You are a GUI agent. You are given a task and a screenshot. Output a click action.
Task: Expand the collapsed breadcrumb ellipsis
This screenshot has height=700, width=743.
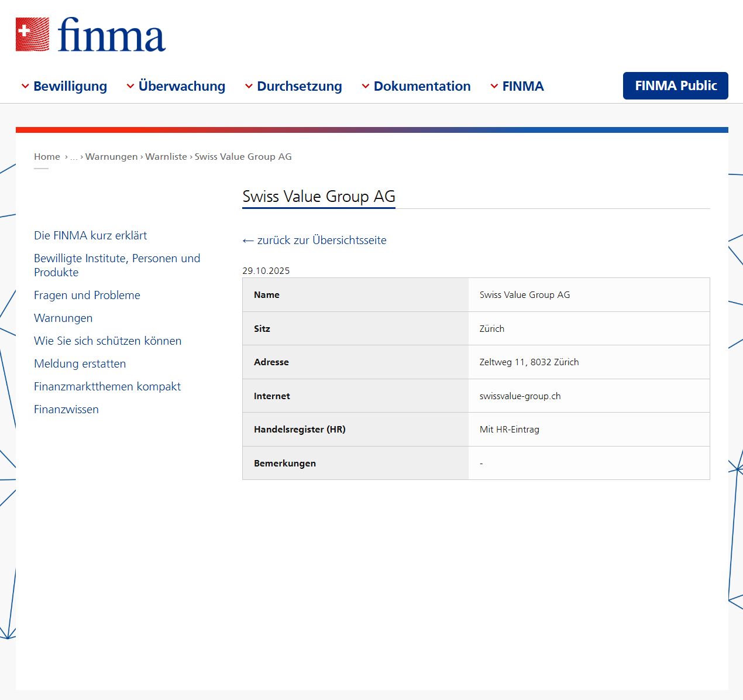[x=74, y=157]
